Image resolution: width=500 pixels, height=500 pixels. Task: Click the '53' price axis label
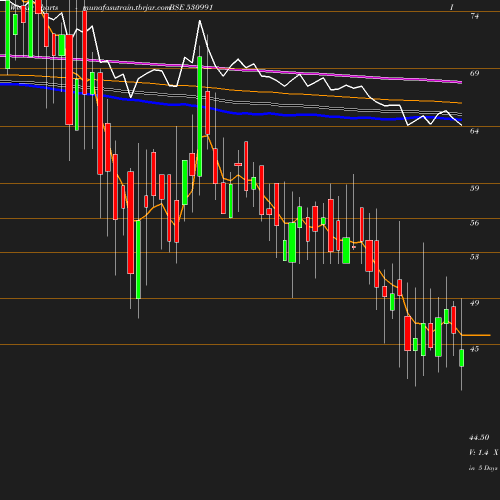[475, 257]
